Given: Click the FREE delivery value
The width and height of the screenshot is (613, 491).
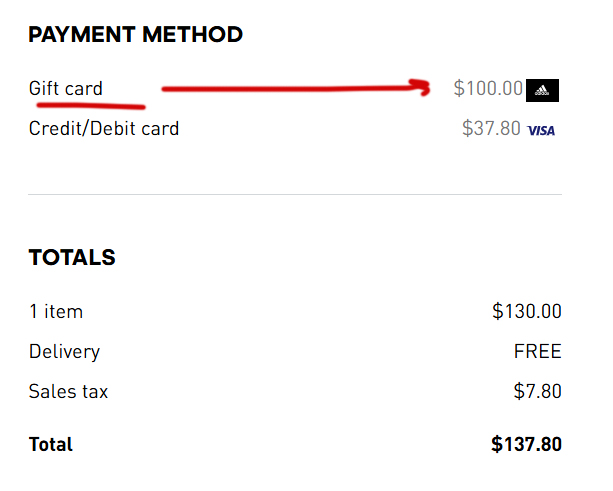Looking at the screenshot, I should tap(538, 352).
